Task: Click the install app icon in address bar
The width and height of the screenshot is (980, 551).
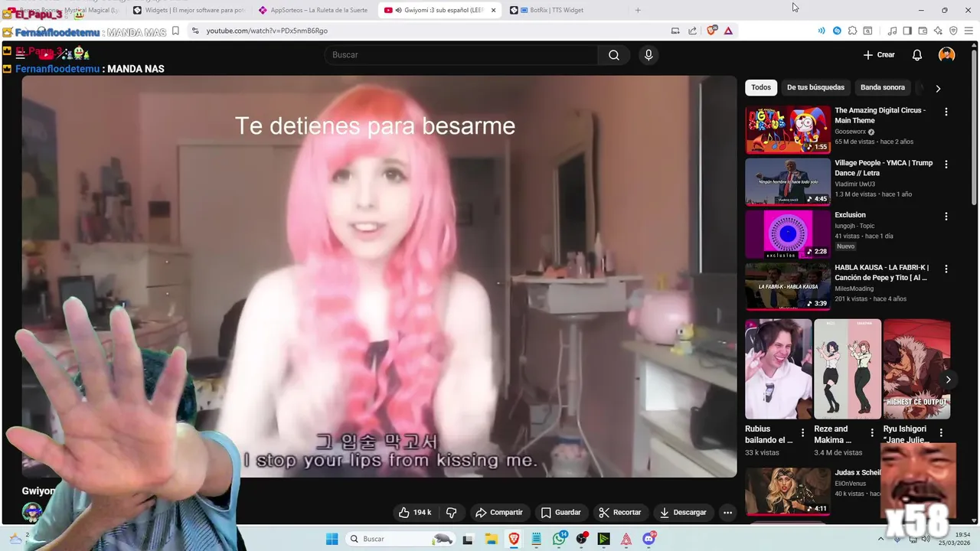Action: pos(675,31)
